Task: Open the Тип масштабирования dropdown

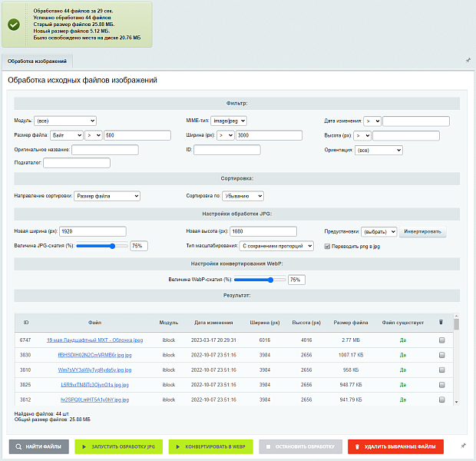Action: (276, 246)
